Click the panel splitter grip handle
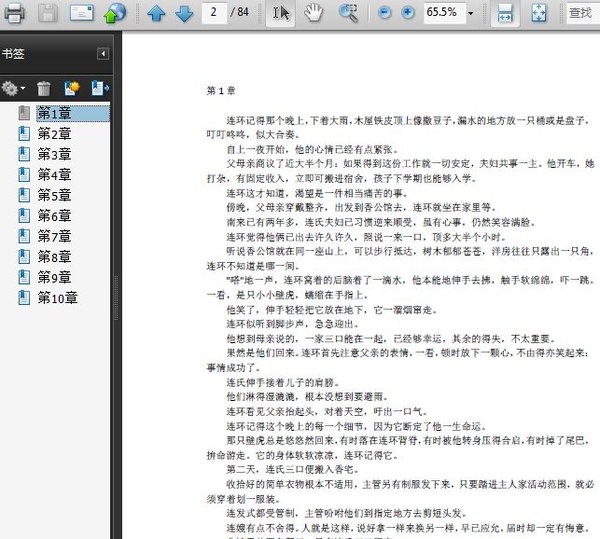Screen dimensions: 600x539 pyautogui.click(x=116, y=298)
